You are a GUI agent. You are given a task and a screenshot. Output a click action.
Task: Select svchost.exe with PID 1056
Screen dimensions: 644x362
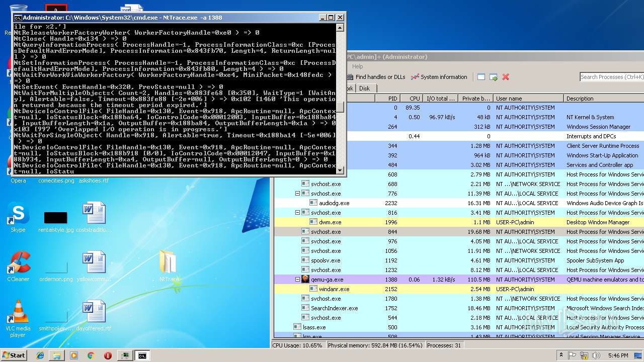point(459,251)
